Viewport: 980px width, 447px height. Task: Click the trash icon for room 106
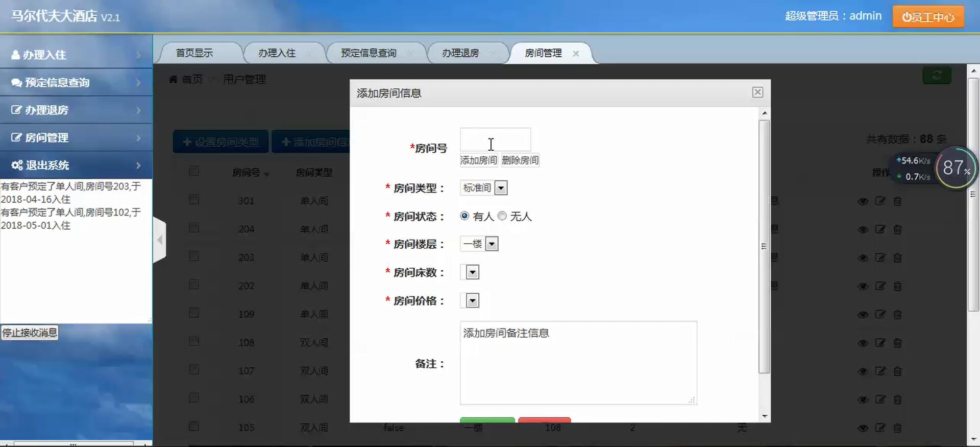897,399
